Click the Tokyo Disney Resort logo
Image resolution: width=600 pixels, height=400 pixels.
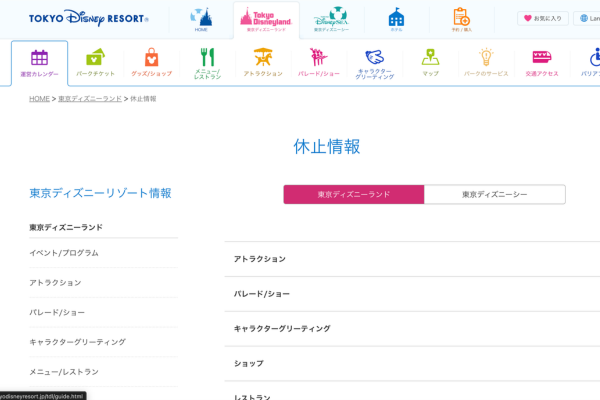(x=88, y=18)
